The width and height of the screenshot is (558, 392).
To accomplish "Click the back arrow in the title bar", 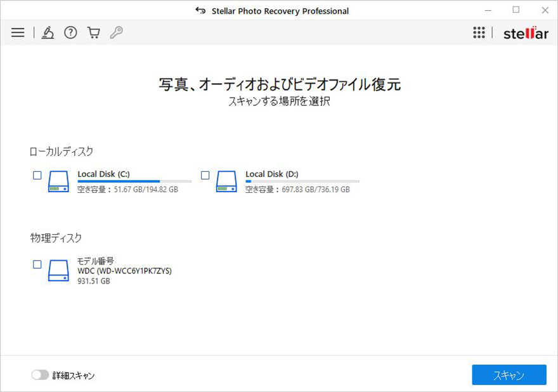I will (x=200, y=10).
